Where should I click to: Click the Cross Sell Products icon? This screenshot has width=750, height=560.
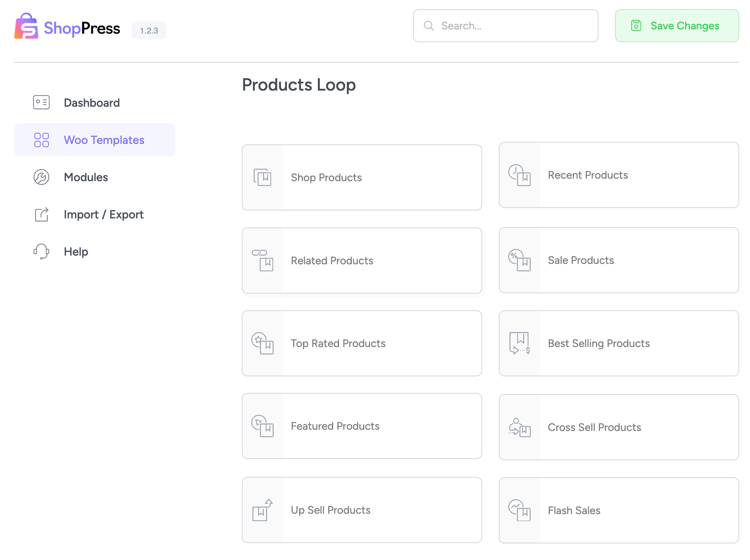(x=519, y=427)
